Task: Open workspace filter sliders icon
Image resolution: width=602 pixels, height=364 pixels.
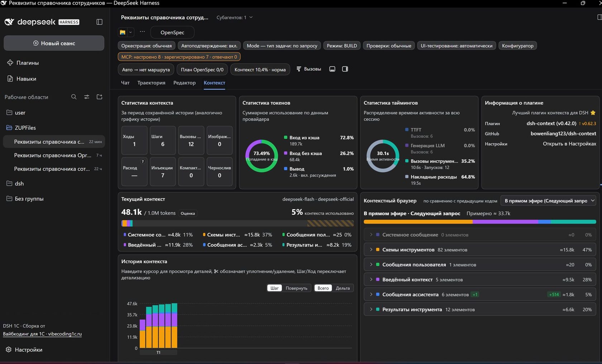Action: click(87, 97)
